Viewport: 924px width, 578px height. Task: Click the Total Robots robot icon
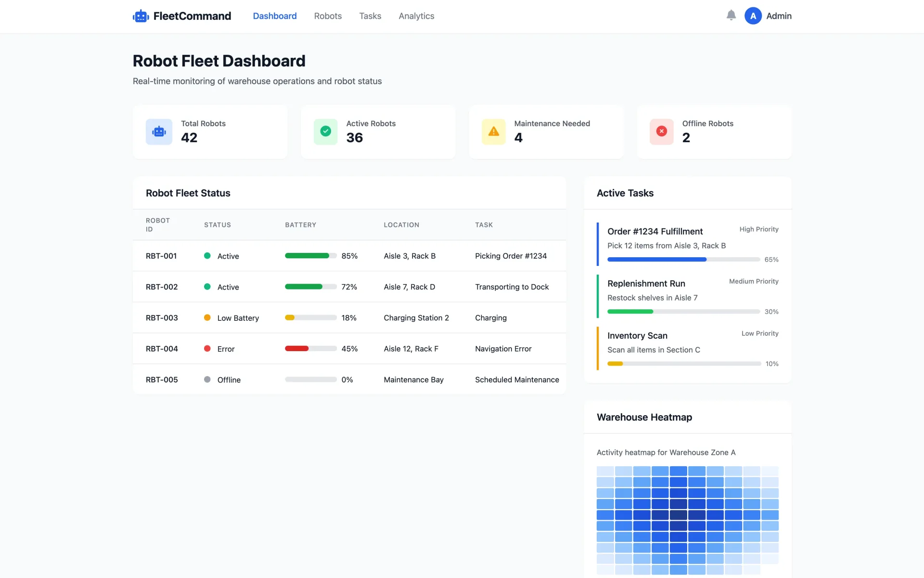click(159, 131)
